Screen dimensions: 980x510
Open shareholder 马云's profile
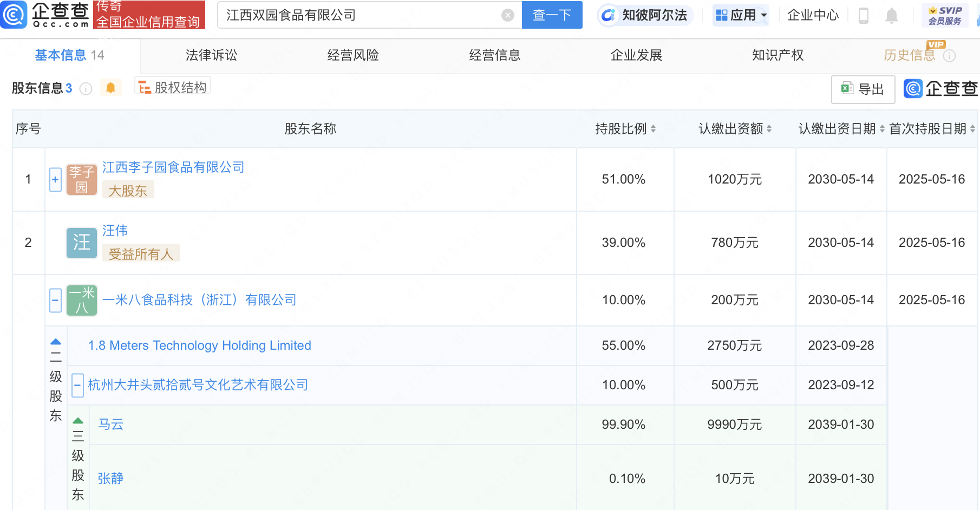[111, 424]
